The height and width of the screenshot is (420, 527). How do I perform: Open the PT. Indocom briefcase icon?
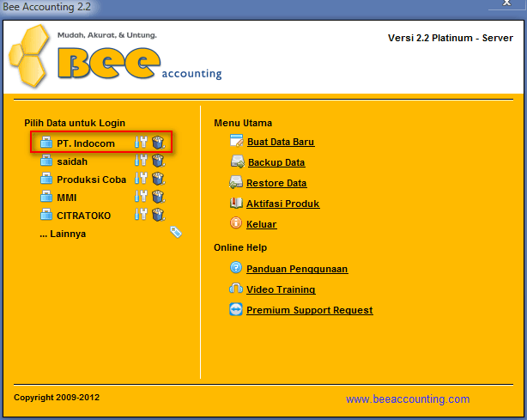pyautogui.click(x=46, y=143)
